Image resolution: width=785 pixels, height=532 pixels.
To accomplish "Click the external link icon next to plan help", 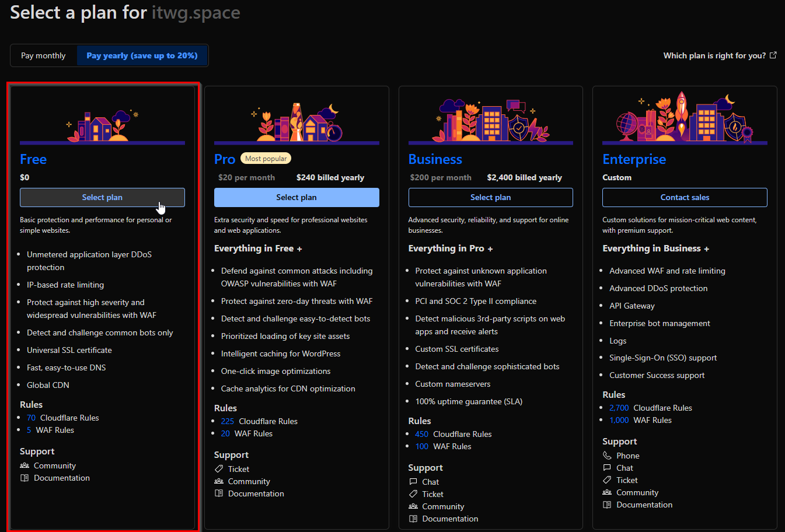I will 773,55.
